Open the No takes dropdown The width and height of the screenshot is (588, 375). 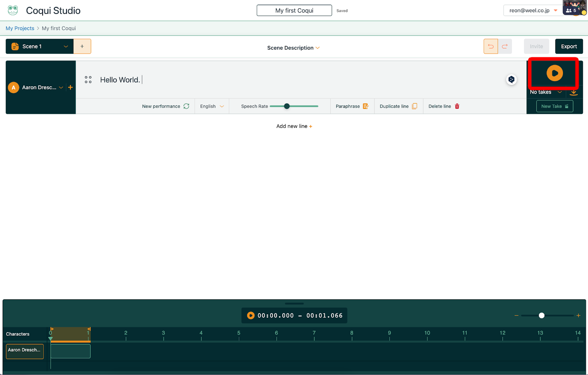tap(546, 92)
